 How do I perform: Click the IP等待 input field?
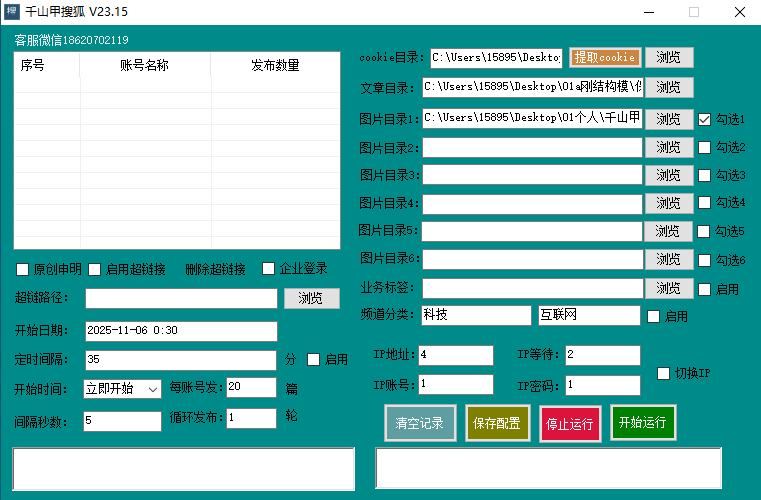point(603,355)
